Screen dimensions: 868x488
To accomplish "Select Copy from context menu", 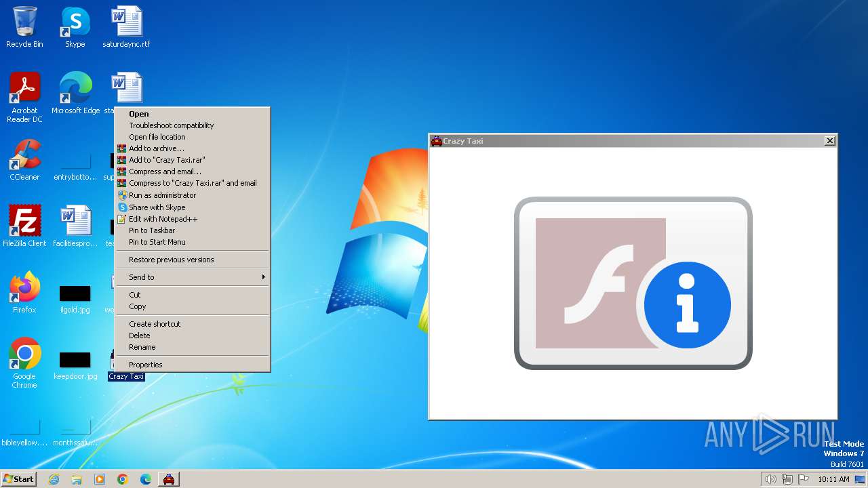I will 193,306.
